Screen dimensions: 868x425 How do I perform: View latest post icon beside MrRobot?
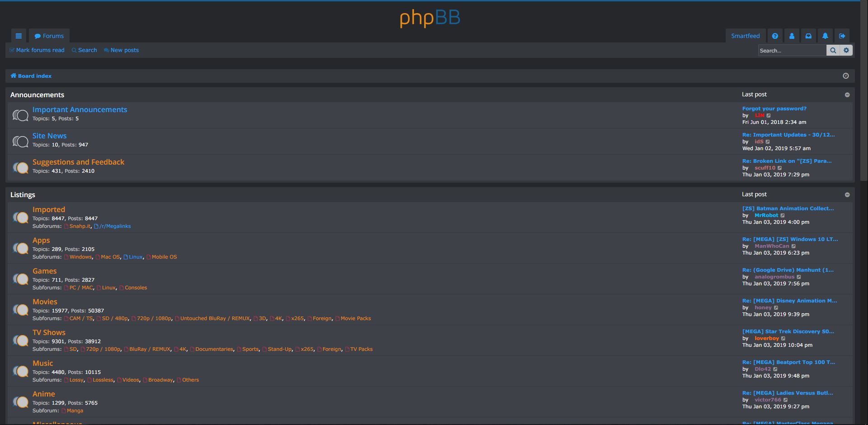(x=783, y=216)
